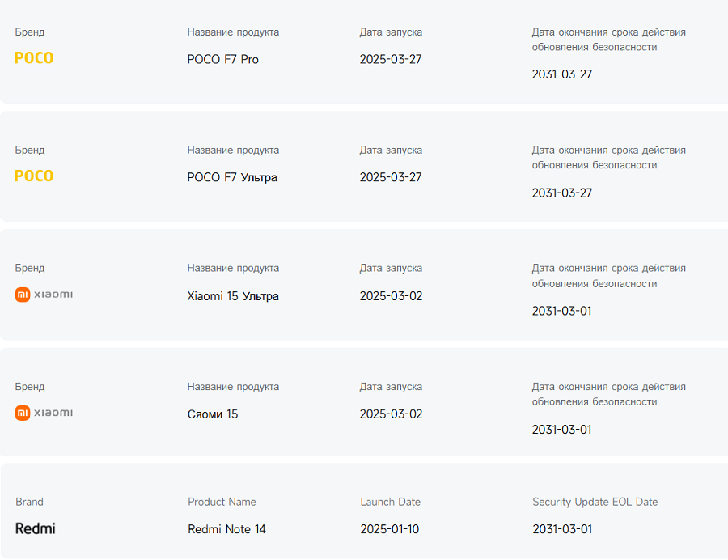The image size is (728, 560).
Task: Select the launch date of POCO F7 Ультра
Action: tap(391, 177)
